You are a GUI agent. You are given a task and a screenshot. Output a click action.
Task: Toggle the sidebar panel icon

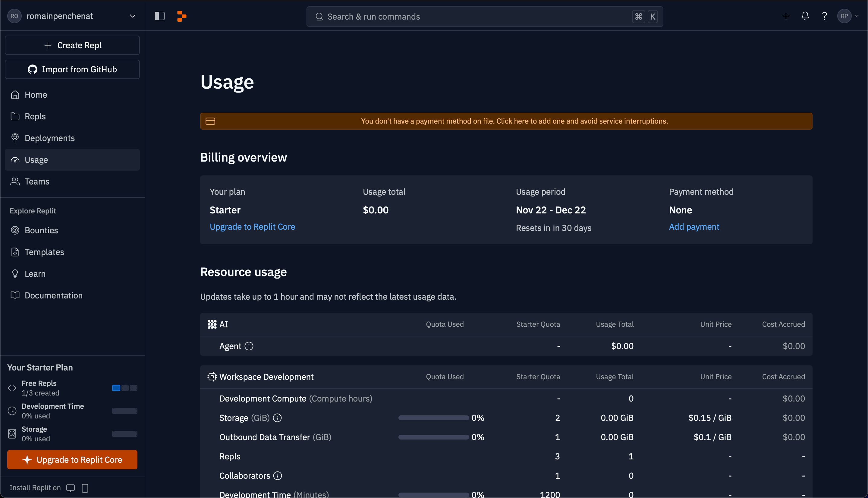(160, 16)
